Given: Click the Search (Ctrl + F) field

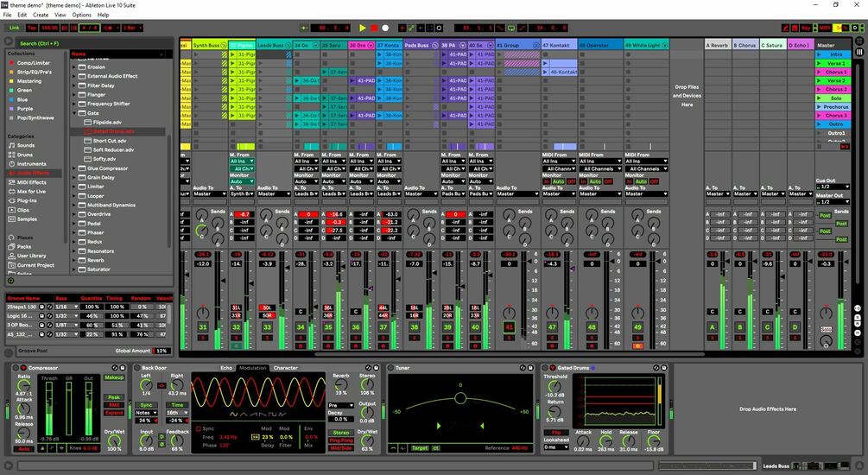Looking at the screenshot, I should coord(93,43).
